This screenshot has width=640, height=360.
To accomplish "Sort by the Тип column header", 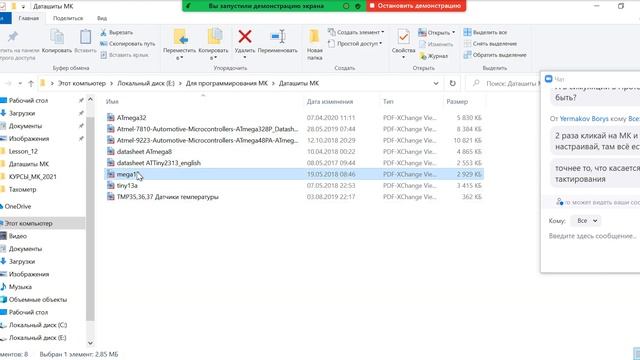I will 388,102.
